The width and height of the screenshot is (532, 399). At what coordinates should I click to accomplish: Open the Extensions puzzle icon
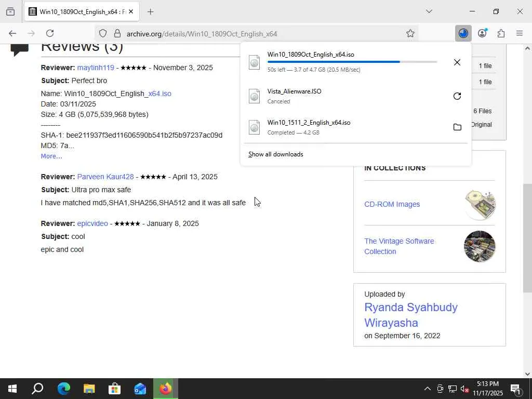click(501, 33)
